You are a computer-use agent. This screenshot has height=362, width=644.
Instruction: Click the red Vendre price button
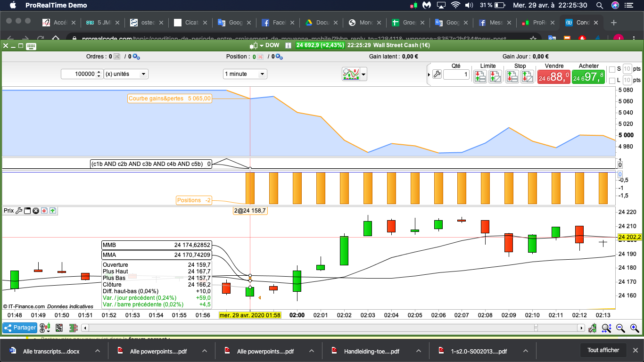pos(554,77)
